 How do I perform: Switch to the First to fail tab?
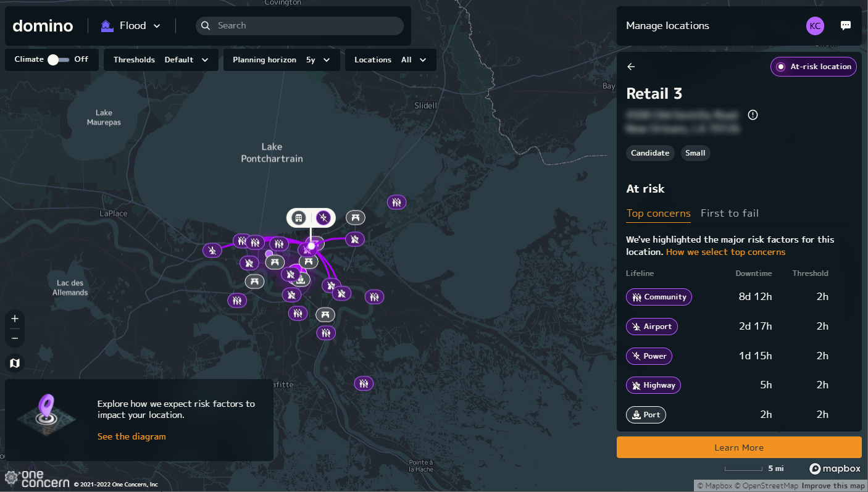coord(730,214)
